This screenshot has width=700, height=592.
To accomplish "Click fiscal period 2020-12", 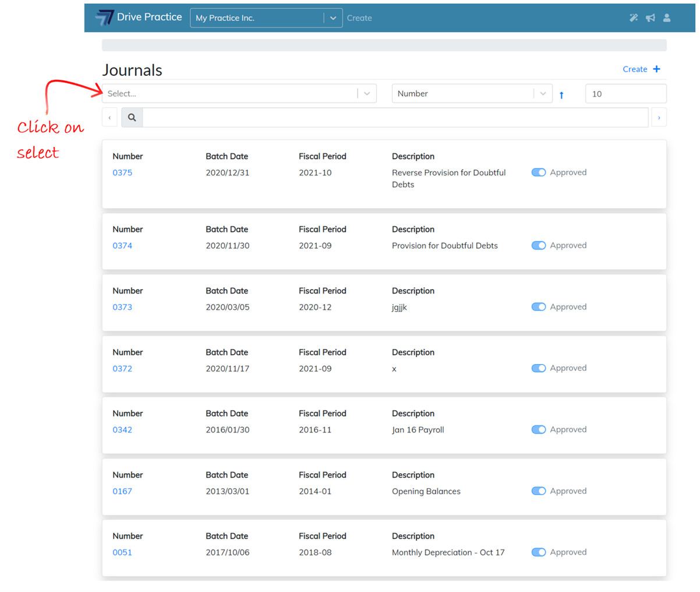I will 315,307.
